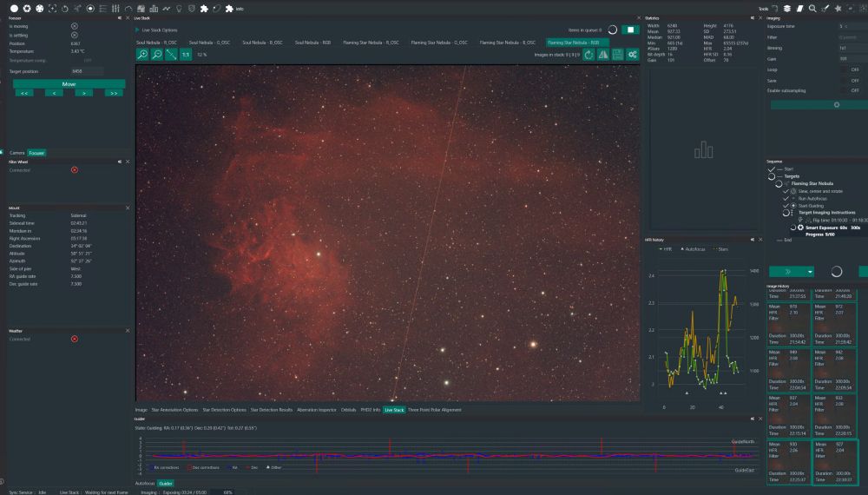
Task: Pin the Focuser panel with the pin icon
Action: (120, 18)
